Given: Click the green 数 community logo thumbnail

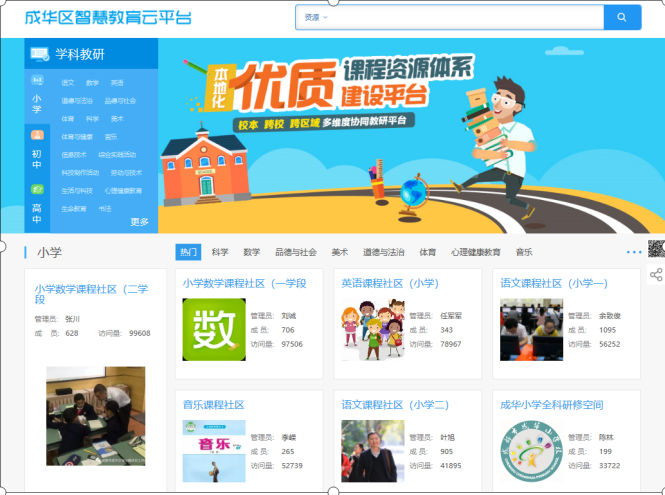Looking at the screenshot, I should (x=214, y=329).
